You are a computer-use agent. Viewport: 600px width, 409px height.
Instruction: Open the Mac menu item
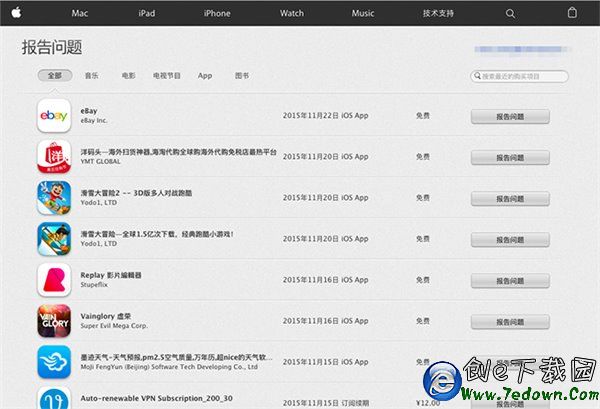pos(80,13)
